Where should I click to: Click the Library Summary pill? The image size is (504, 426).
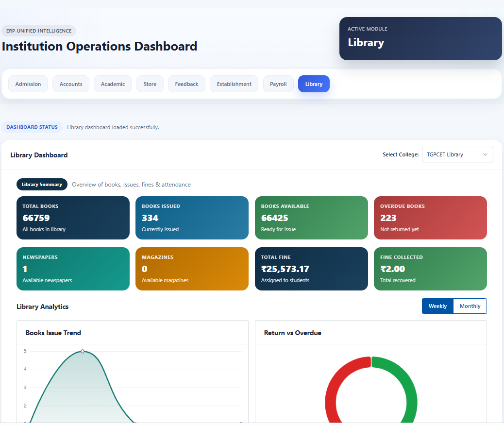42,185
